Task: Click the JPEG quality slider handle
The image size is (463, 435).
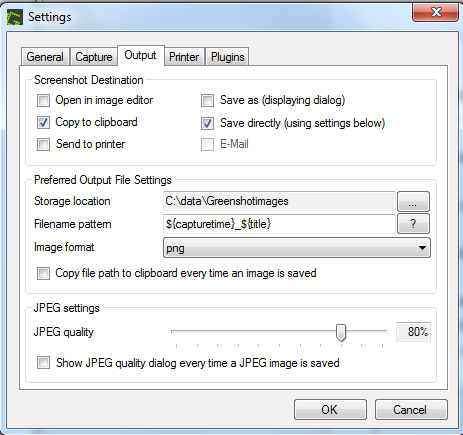Action: click(x=341, y=332)
